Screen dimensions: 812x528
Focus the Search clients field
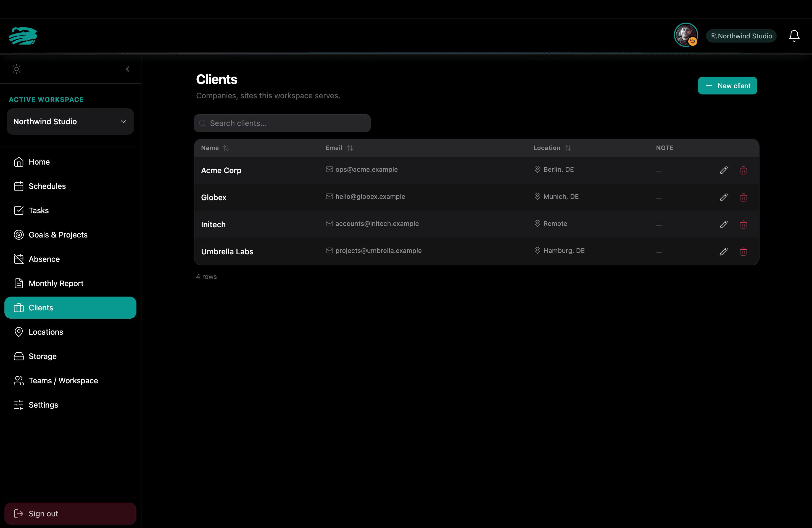(282, 123)
